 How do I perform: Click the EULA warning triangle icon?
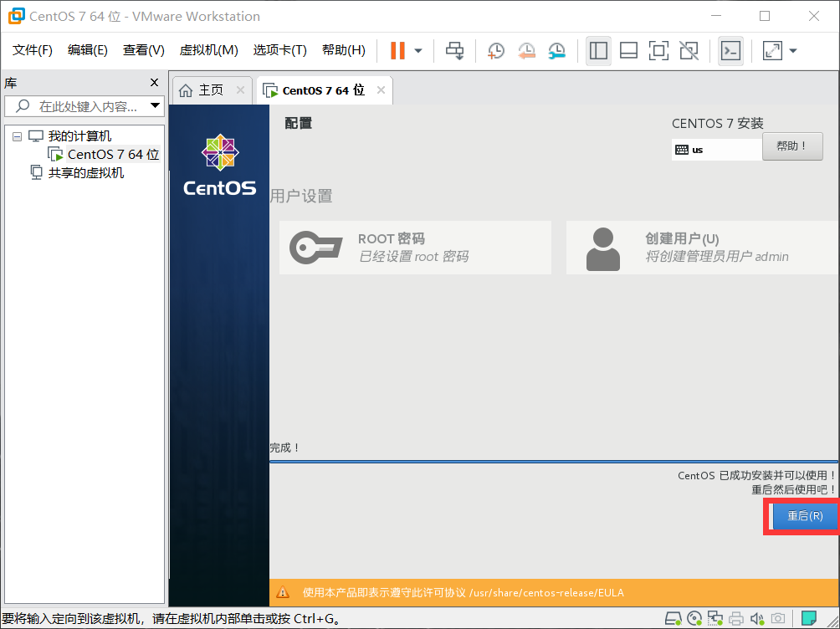(282, 592)
